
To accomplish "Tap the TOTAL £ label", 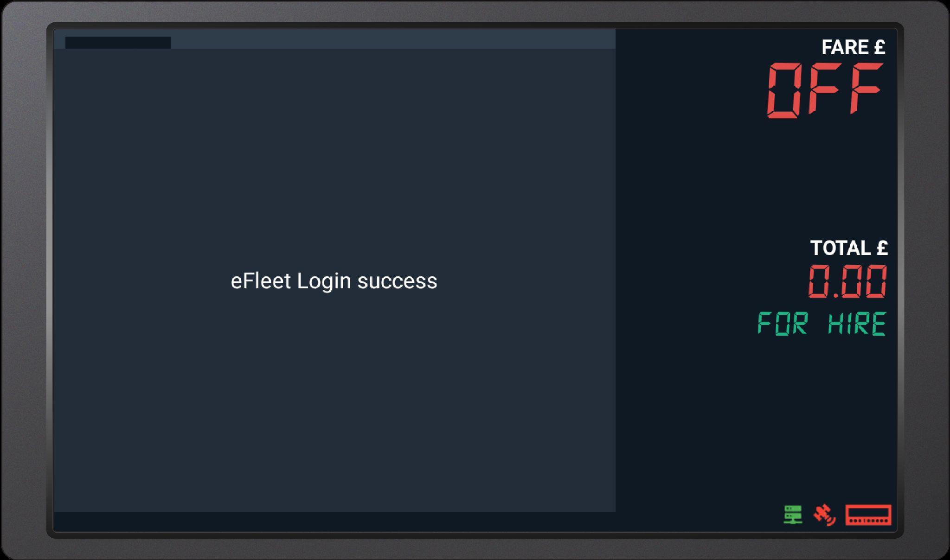I will click(x=848, y=248).
